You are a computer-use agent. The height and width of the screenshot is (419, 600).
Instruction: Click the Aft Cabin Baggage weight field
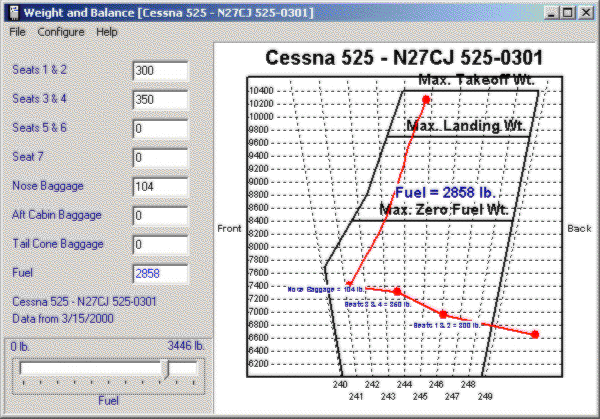(160, 216)
